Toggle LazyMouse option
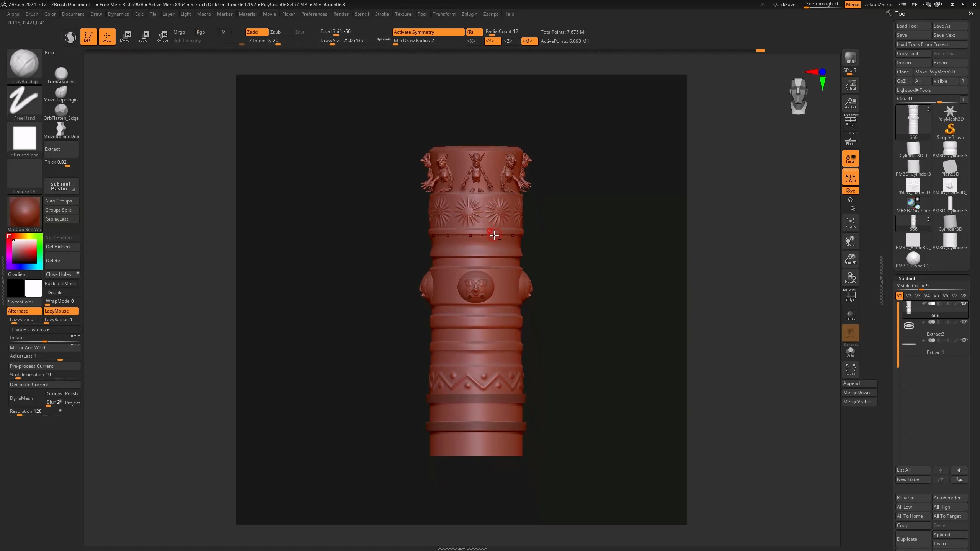 [x=61, y=311]
